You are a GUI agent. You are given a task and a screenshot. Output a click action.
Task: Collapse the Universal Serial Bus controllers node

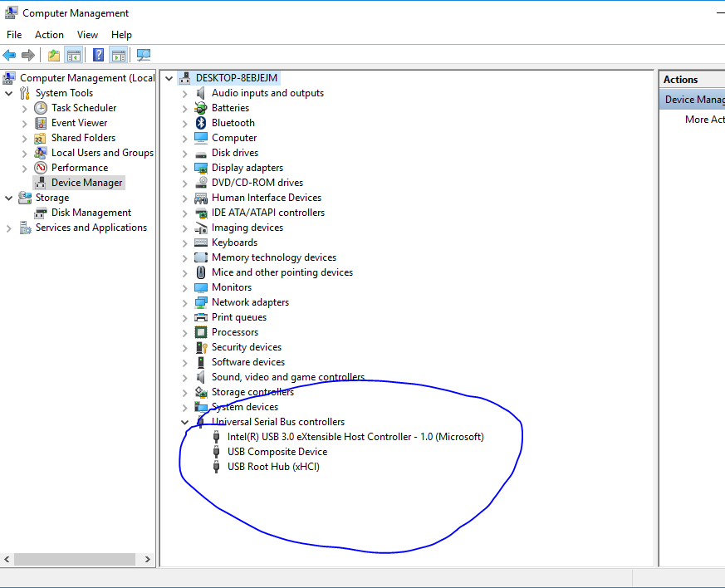coord(185,422)
